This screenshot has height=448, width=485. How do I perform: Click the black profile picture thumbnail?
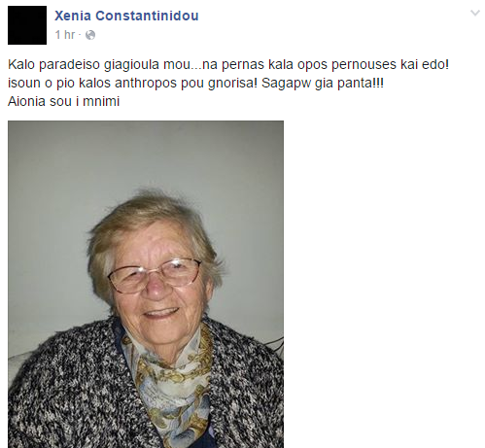click(27, 25)
